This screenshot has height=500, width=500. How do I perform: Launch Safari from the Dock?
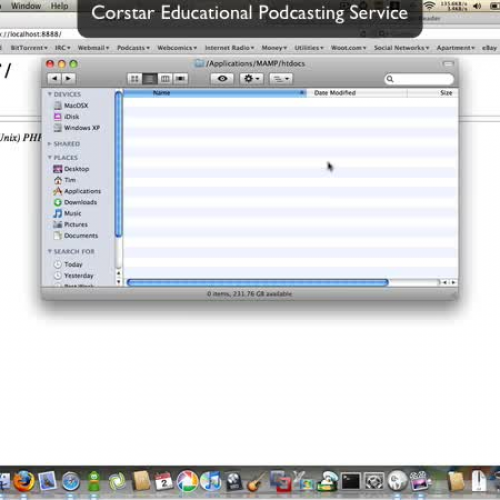71,482
